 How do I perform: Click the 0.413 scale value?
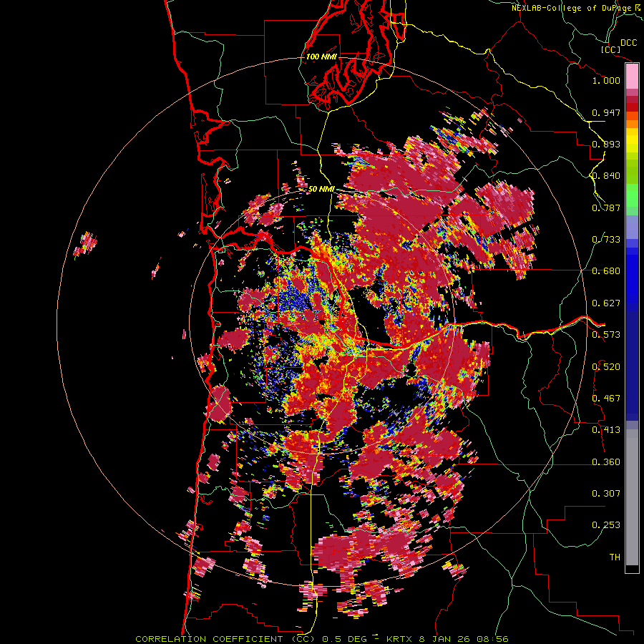pyautogui.click(x=606, y=430)
